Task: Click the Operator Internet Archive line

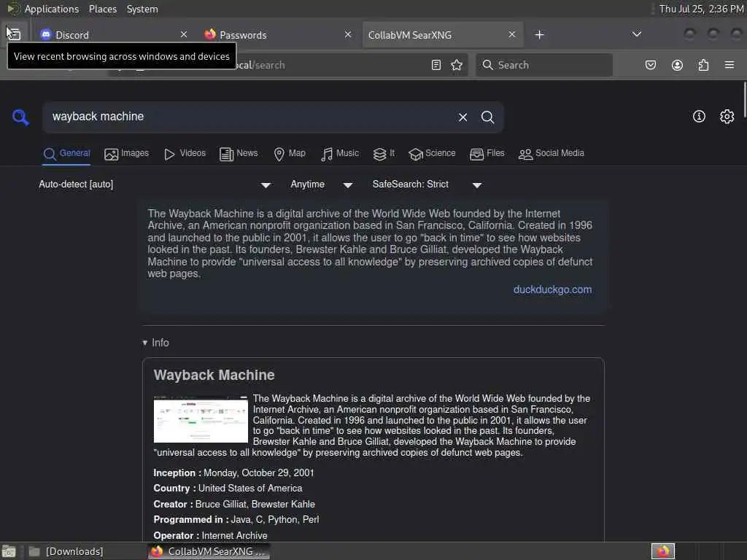Action: 210,535
